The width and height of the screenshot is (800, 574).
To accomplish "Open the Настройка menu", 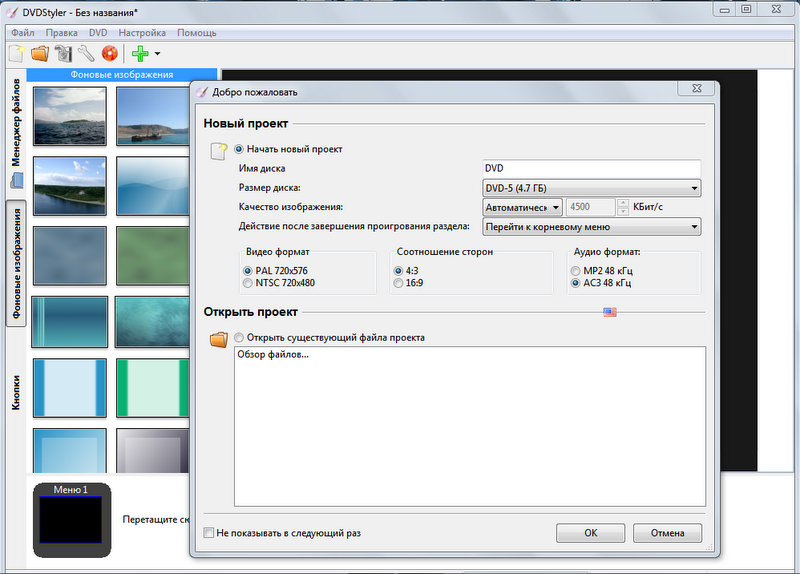I will [142, 33].
